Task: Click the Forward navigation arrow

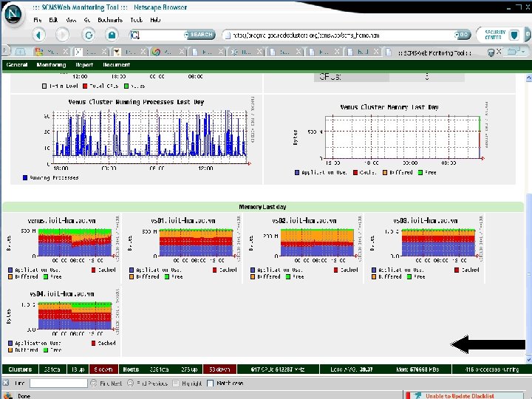Action: [x=62, y=35]
